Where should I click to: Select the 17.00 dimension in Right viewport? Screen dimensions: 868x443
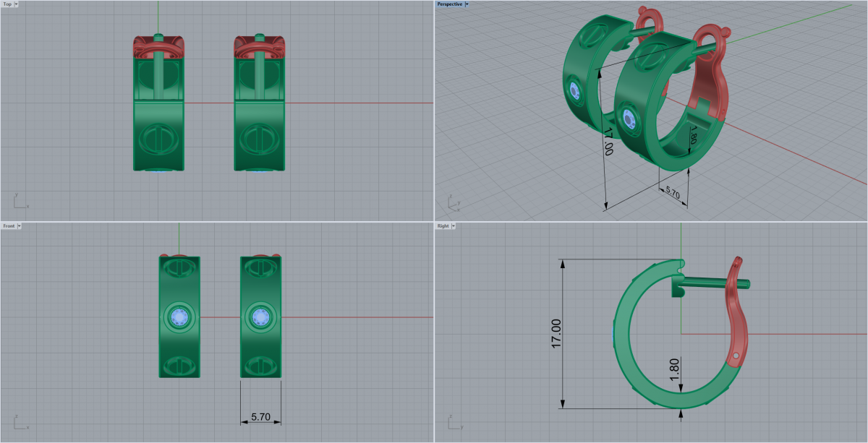pos(556,333)
